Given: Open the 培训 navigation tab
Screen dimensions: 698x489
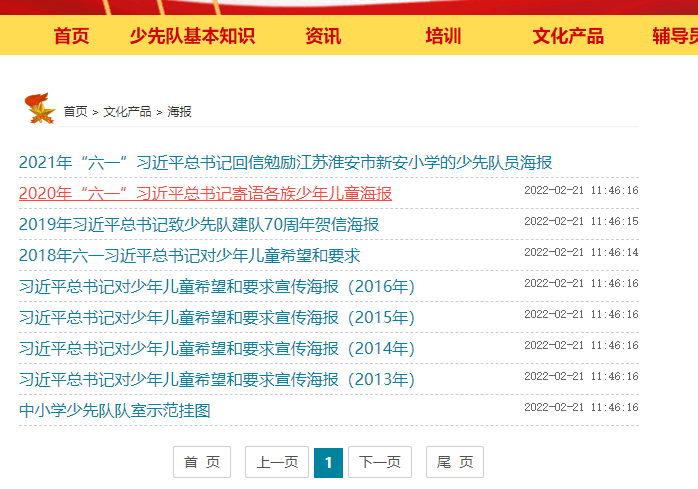Looking at the screenshot, I should [443, 37].
